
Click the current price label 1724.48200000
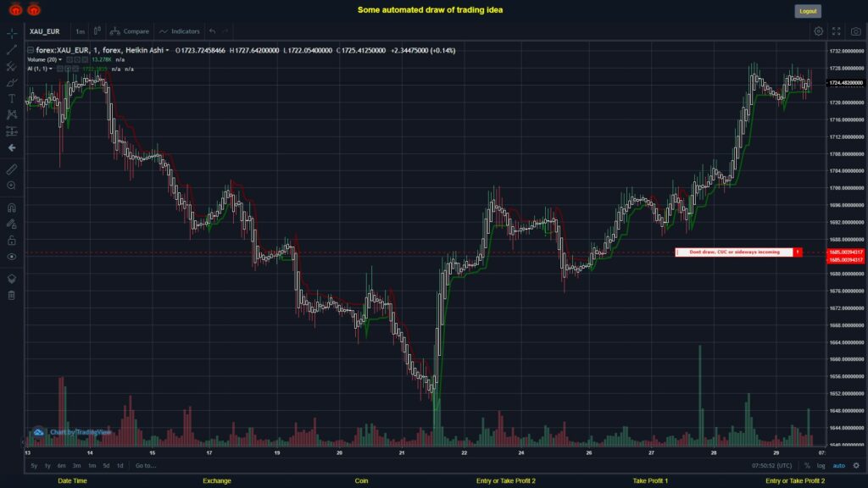click(x=846, y=83)
